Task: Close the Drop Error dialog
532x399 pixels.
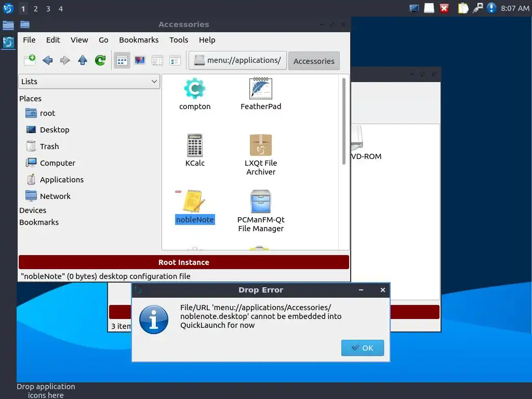Action: click(383, 290)
